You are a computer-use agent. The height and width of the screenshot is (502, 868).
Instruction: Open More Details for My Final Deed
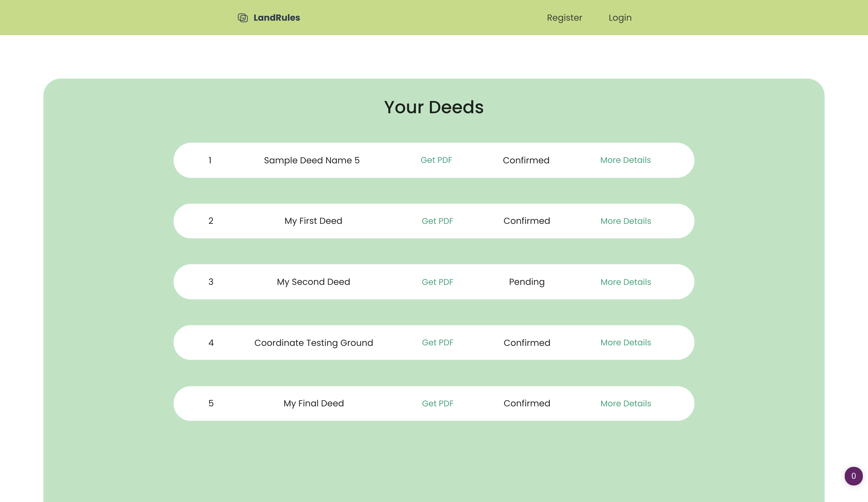pyautogui.click(x=625, y=404)
